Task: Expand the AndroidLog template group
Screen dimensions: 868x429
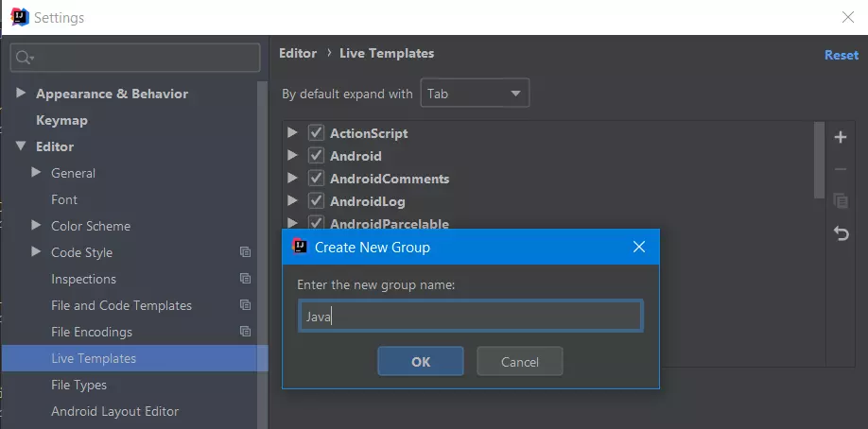Action: [292, 201]
